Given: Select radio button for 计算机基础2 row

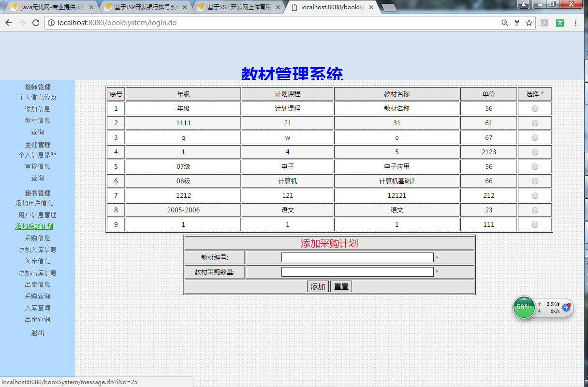Looking at the screenshot, I should click(535, 181).
